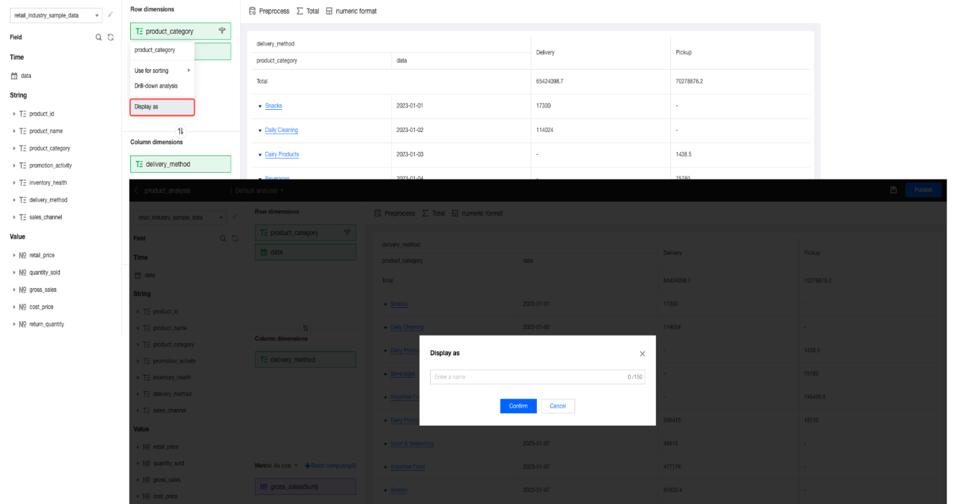Expand product_name field in upper String list

14,131
